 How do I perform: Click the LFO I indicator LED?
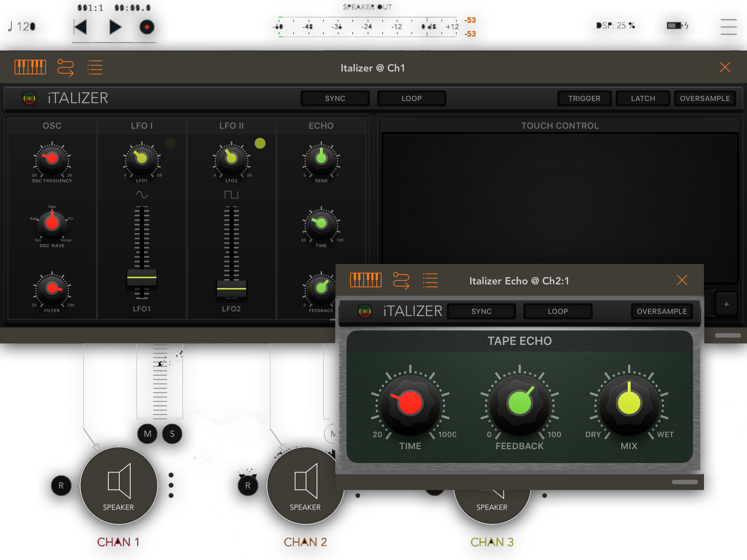[170, 143]
